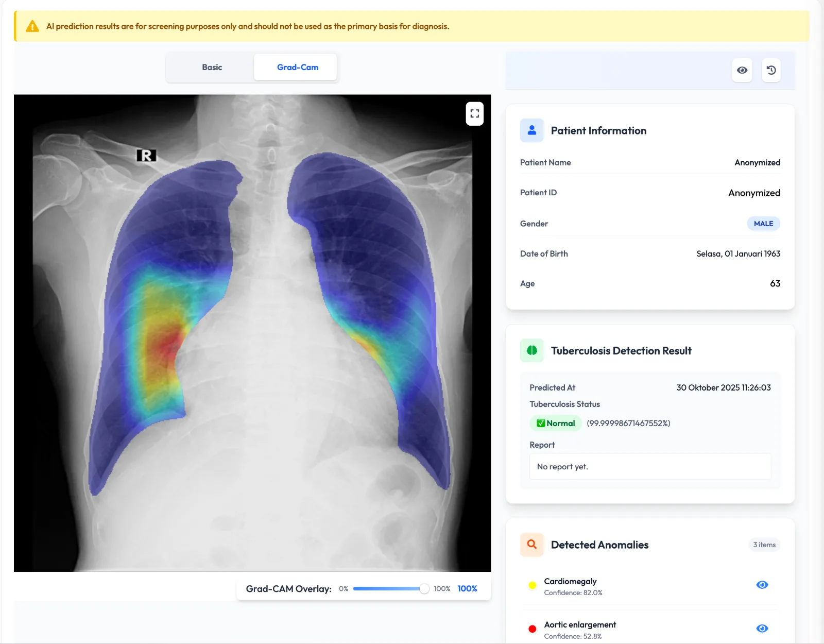Click the 'Predicted At' label
Viewport: 824px width, 644px height.
click(x=552, y=388)
